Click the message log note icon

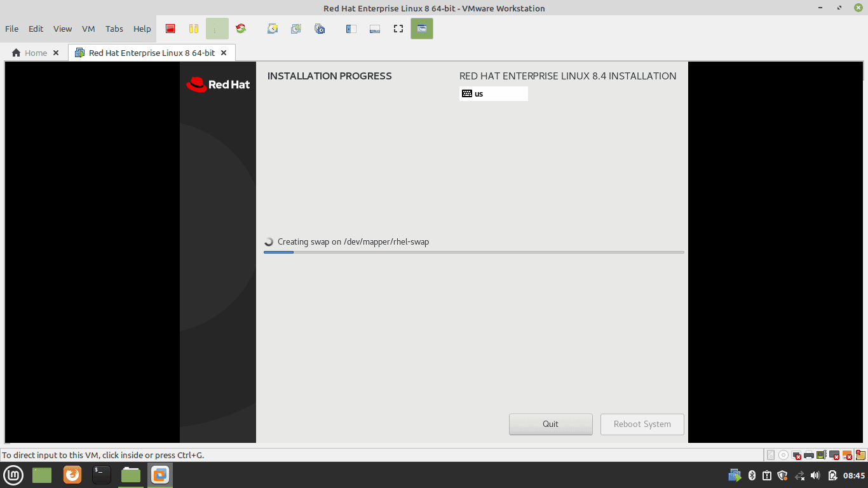tap(860, 455)
